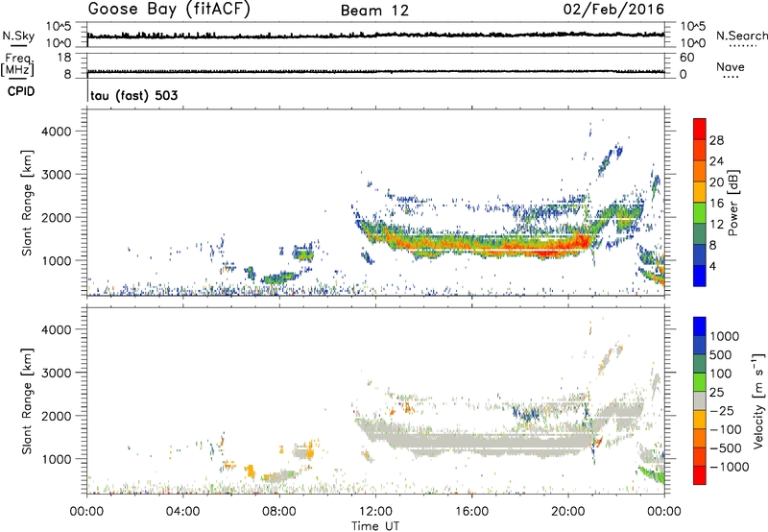Click the noise sky trace line
The image size is (768, 532).
pyautogui.click(x=375, y=36)
